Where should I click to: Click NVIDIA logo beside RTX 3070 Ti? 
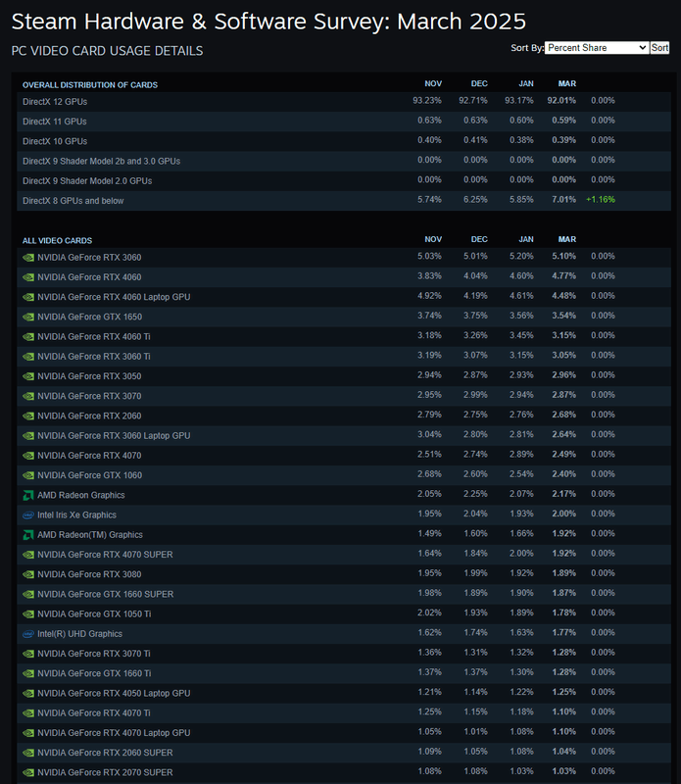(28, 654)
